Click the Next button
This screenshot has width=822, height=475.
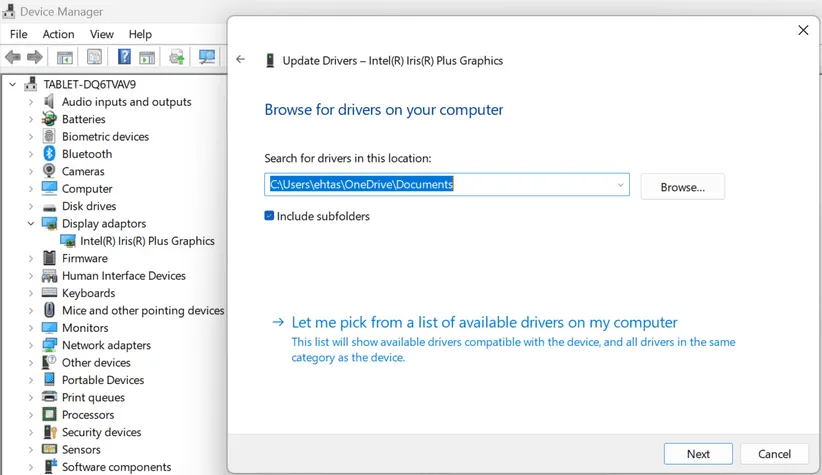[x=698, y=454]
